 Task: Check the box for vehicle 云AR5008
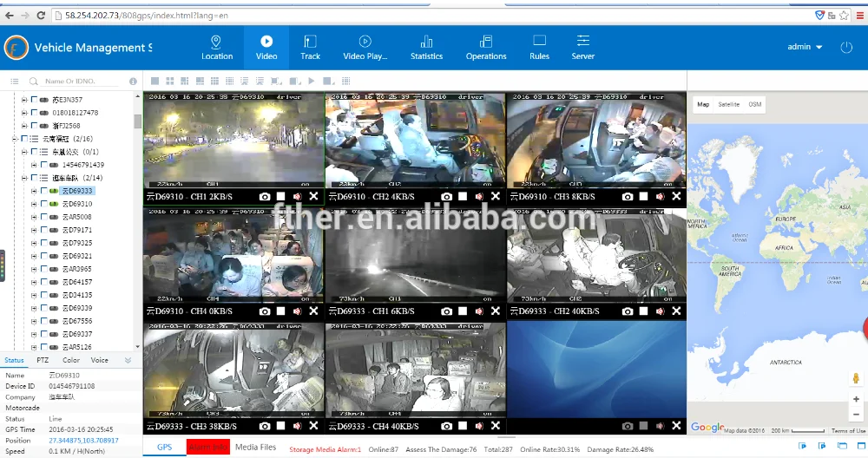[x=43, y=217]
